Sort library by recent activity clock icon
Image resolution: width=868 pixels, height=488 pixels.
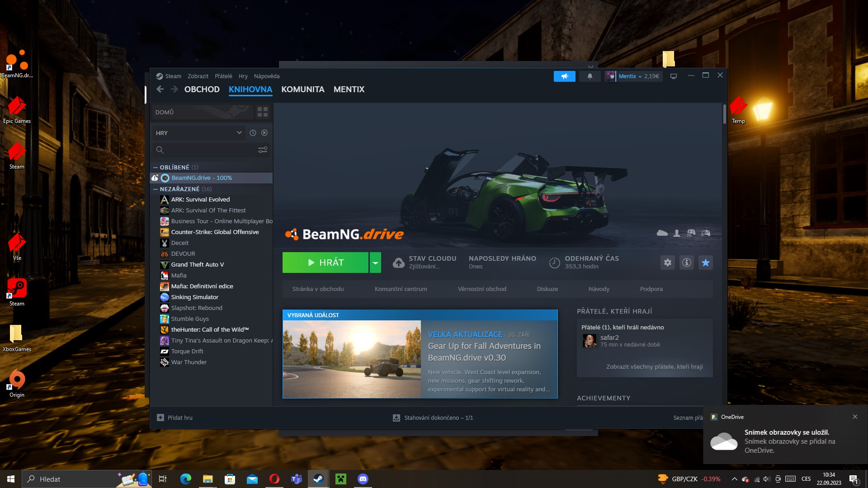click(253, 133)
